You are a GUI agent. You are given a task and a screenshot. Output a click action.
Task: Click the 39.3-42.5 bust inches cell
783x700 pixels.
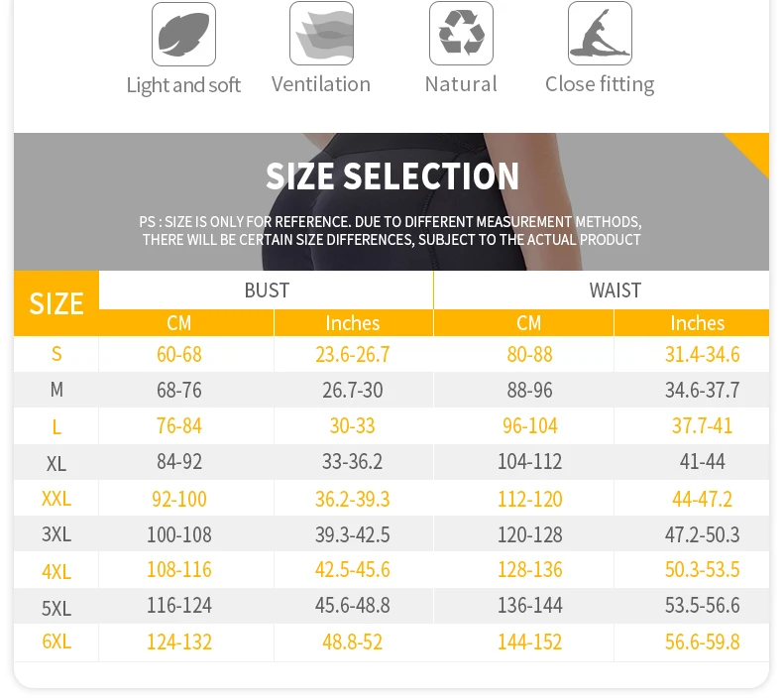point(353,534)
